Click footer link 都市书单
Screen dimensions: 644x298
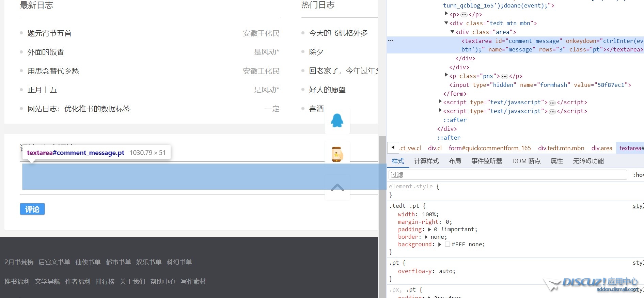[118, 262]
